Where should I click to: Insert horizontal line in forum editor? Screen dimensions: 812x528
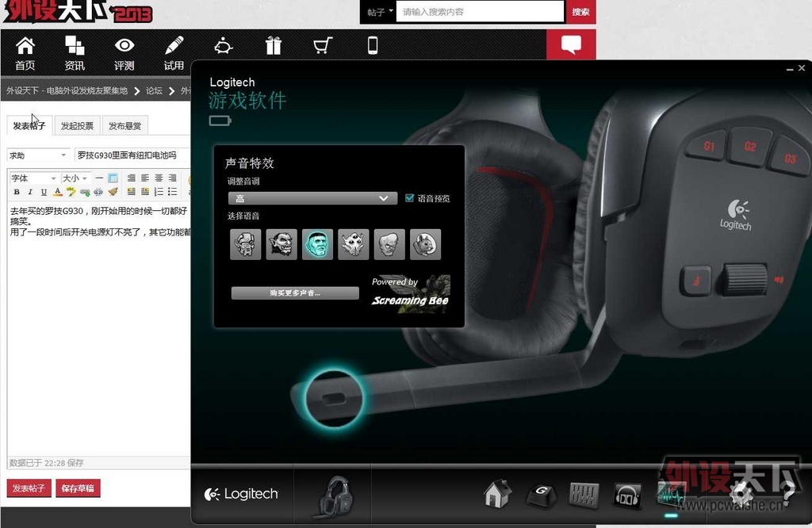click(99, 178)
